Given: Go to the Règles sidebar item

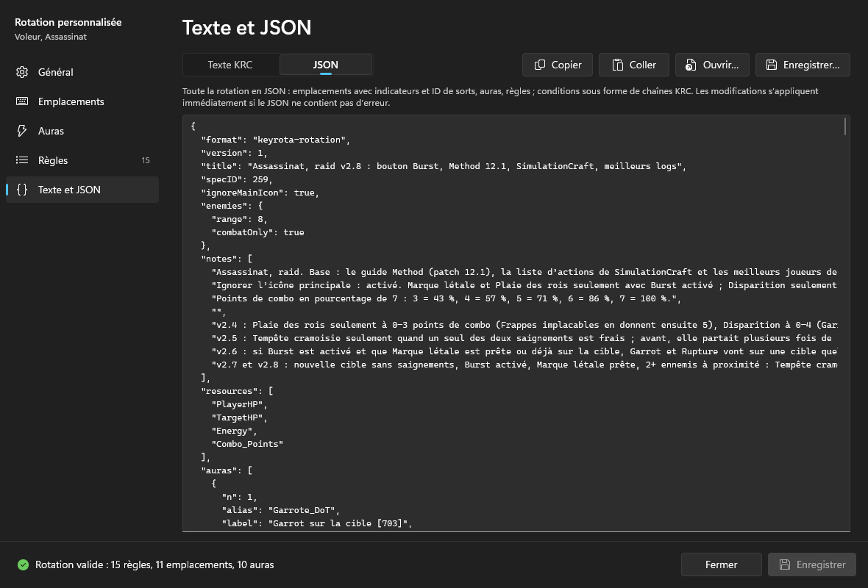Looking at the screenshot, I should tap(82, 159).
